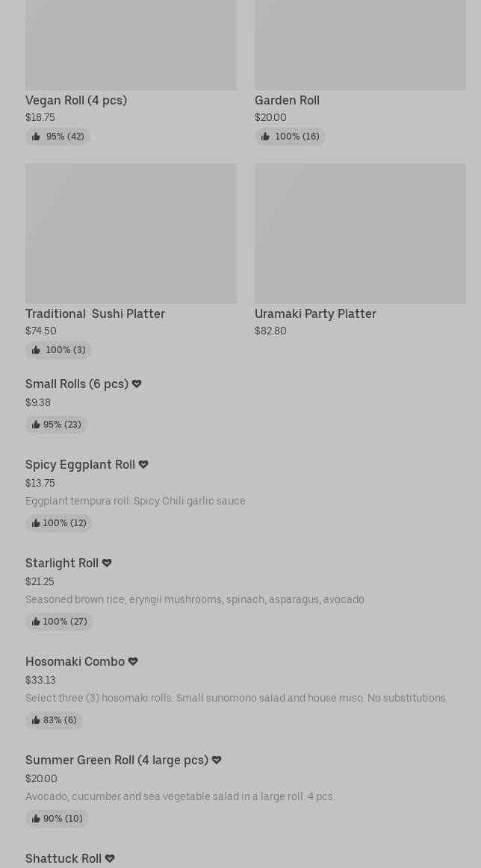Viewport: 481px width, 868px height.
Task: Select Uramaki Party Platter title
Action: [x=315, y=313]
